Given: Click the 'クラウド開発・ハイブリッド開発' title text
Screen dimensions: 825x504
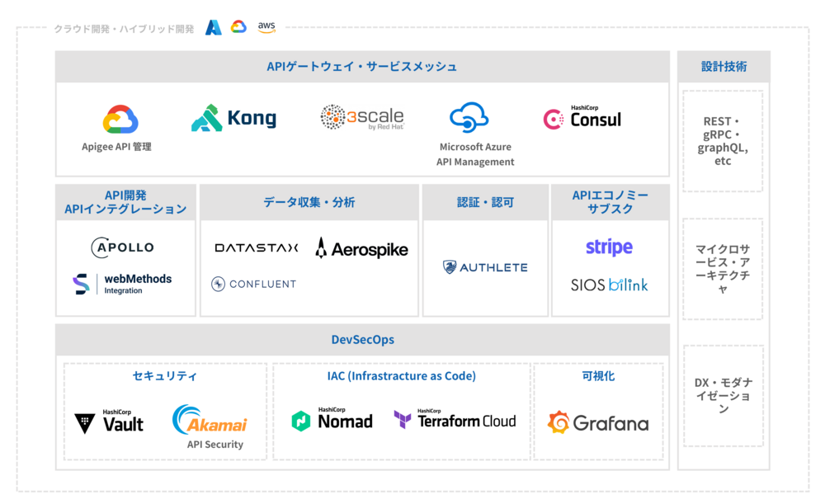Looking at the screenshot, I should click(x=125, y=29).
